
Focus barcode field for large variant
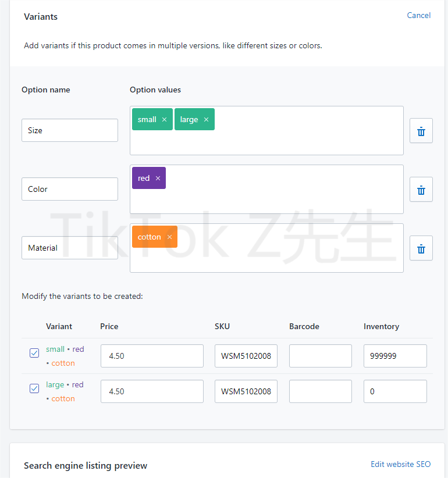pos(320,391)
